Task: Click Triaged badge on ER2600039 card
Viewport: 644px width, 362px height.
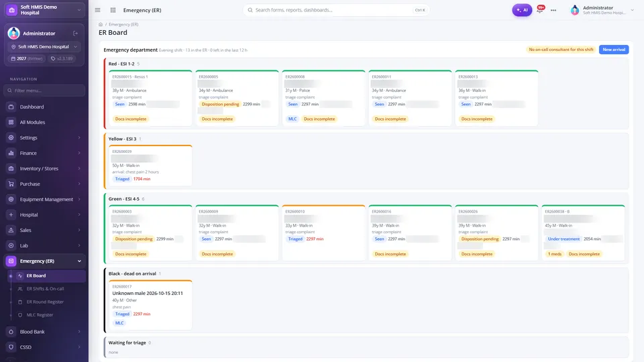Action: [122, 179]
